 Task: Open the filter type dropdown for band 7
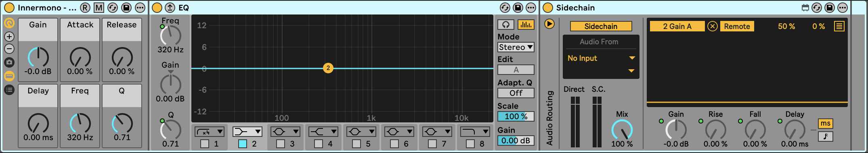point(437,132)
